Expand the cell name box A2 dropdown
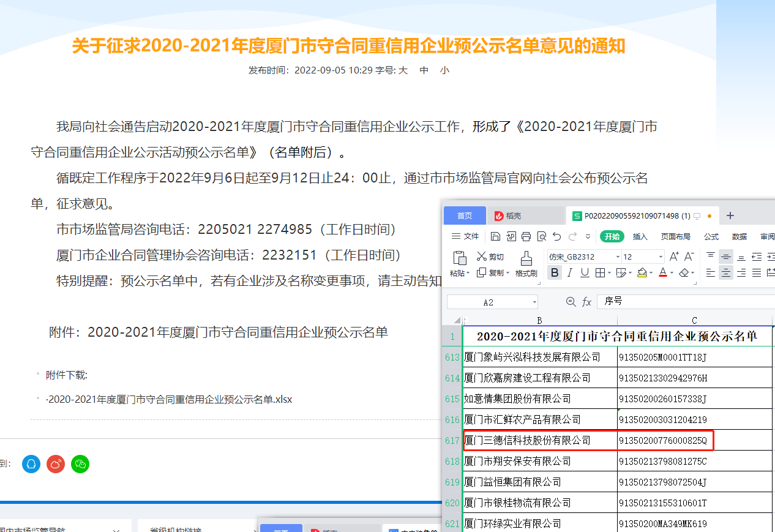The height and width of the screenshot is (532, 775). (534, 302)
